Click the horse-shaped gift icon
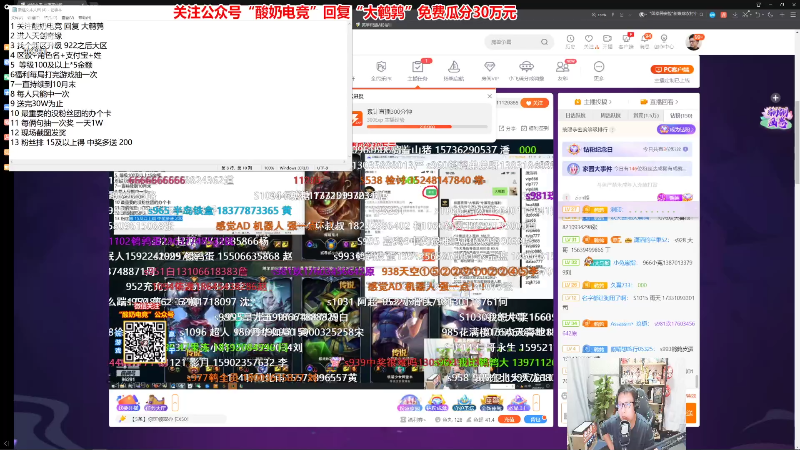This screenshot has width=800, height=450. pos(156,403)
